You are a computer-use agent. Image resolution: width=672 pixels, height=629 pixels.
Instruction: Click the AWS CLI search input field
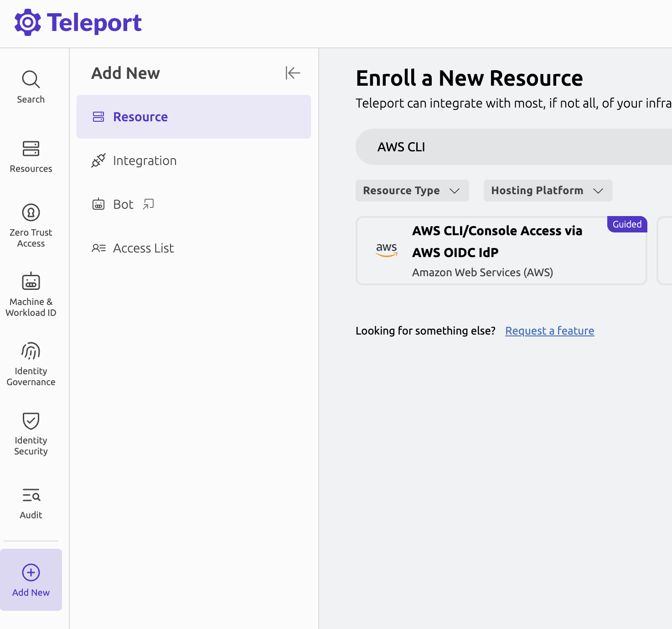[501, 147]
